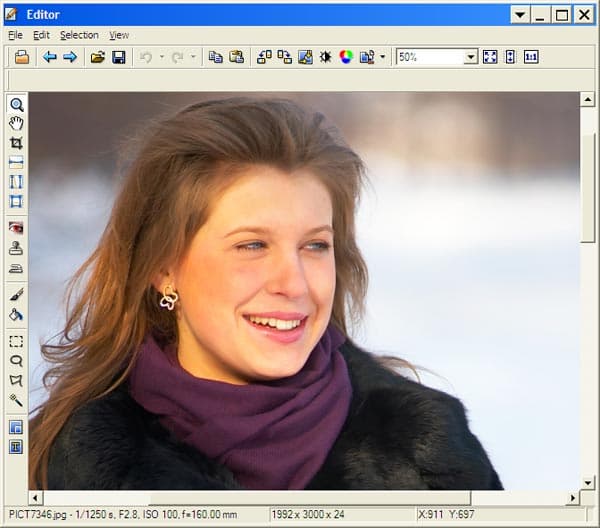
Task: Expand the Undo history dropdown arrow
Action: (162, 57)
